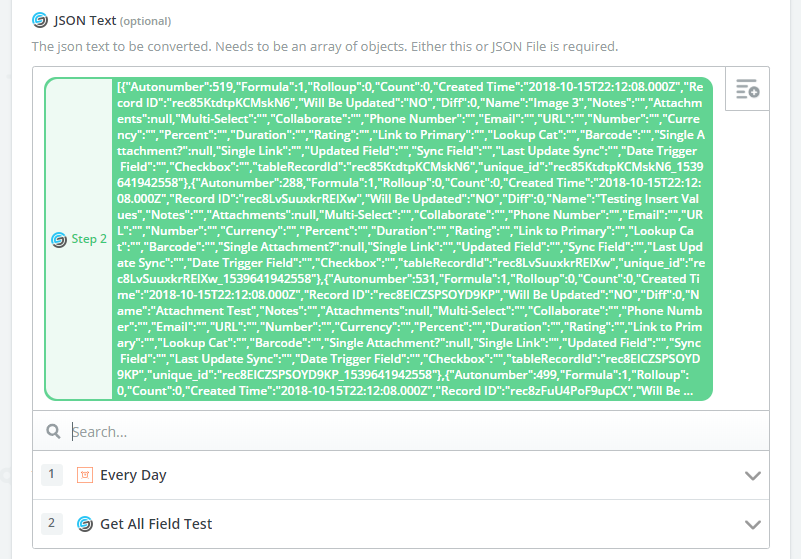
Task: Select the Get All Field Test row
Action: point(401,524)
